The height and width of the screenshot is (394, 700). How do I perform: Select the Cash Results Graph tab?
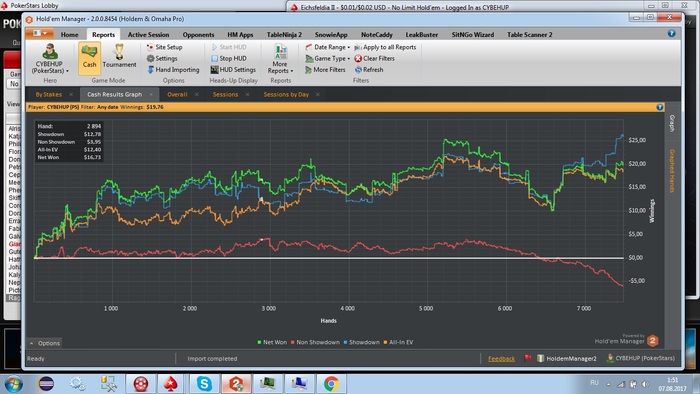pyautogui.click(x=115, y=95)
